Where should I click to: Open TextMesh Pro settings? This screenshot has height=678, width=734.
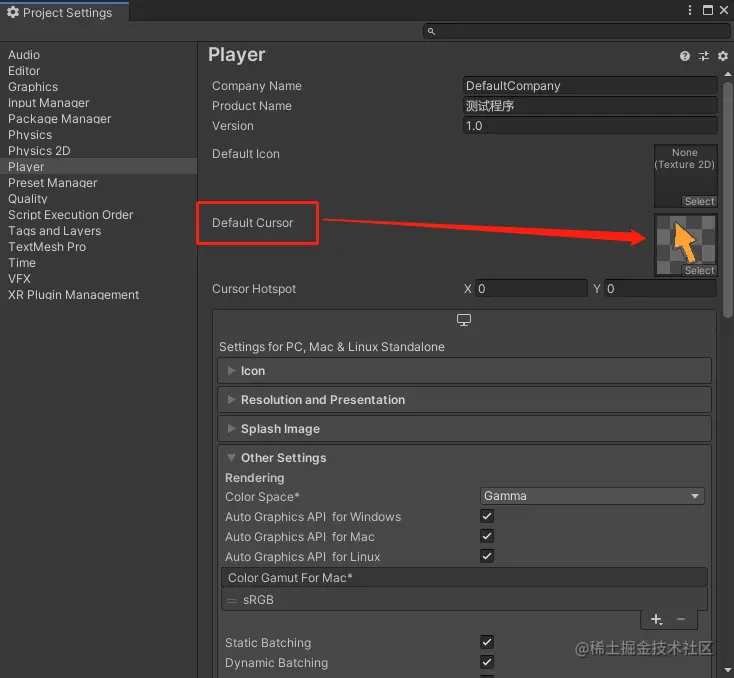pyautogui.click(x=98, y=247)
